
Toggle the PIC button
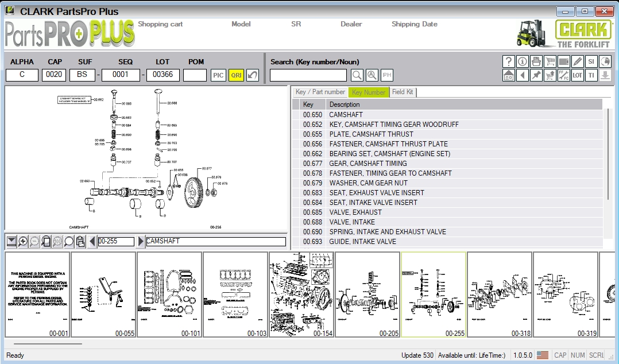(218, 75)
